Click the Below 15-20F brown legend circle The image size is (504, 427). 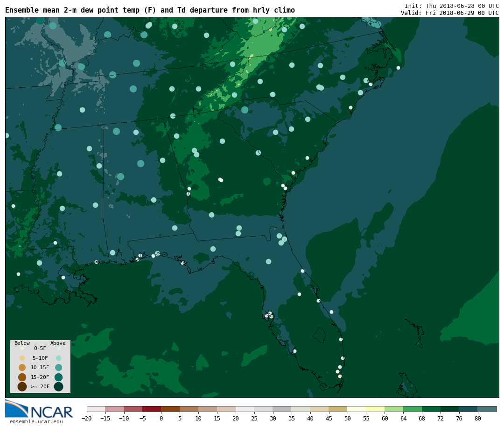[x=22, y=377]
